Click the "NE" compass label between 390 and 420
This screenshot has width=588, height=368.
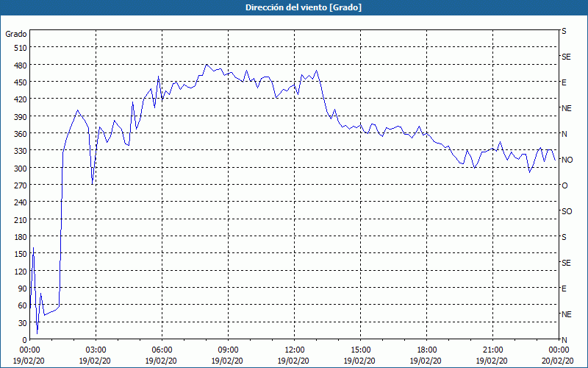[567, 108]
